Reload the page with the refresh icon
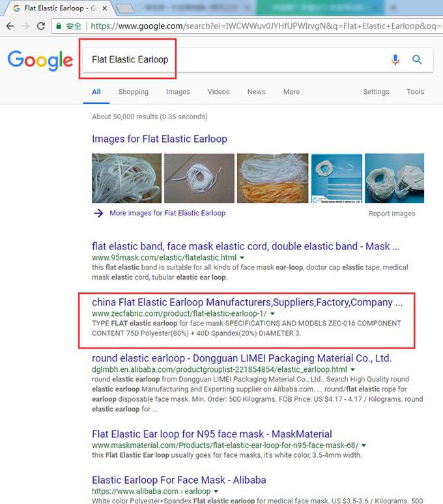The width and height of the screenshot is (443, 504). (x=41, y=26)
